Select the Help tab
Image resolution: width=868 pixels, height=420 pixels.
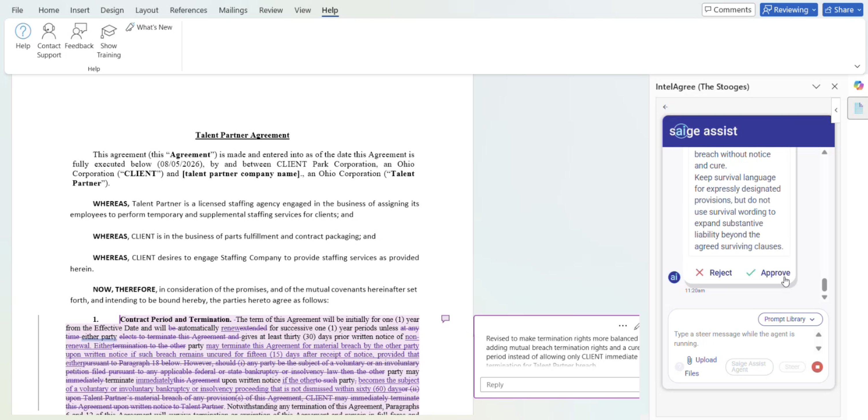329,10
